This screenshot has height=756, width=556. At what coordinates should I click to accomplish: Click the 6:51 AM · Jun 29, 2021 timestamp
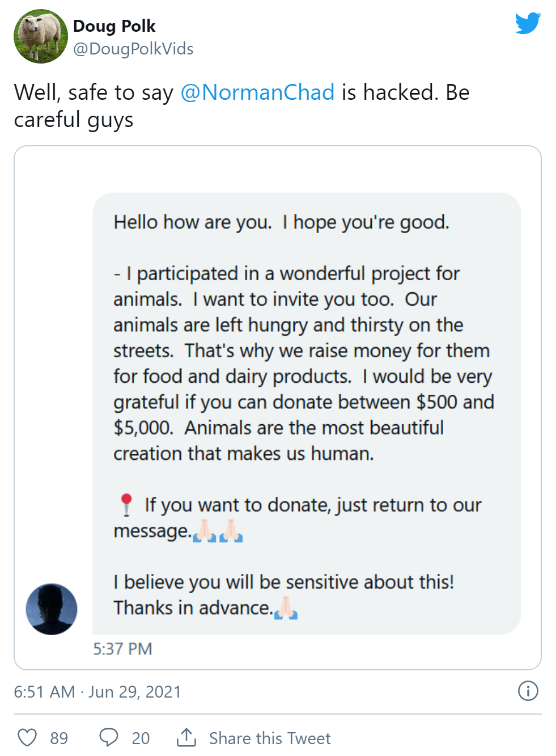[97, 692]
